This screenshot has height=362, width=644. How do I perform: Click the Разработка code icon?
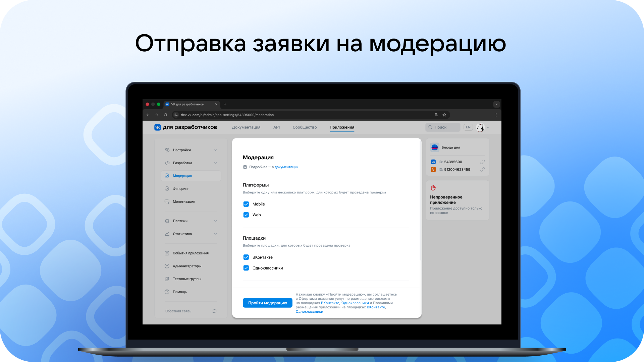(x=167, y=163)
